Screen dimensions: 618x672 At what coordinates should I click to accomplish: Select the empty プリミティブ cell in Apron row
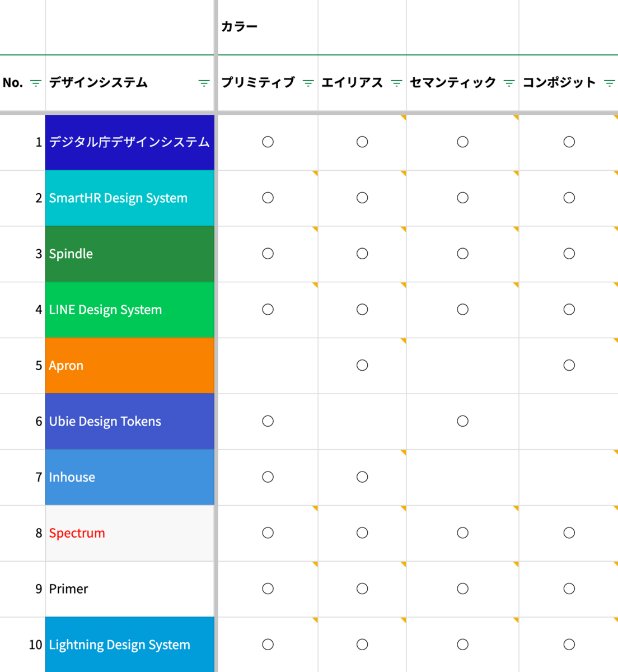(268, 366)
